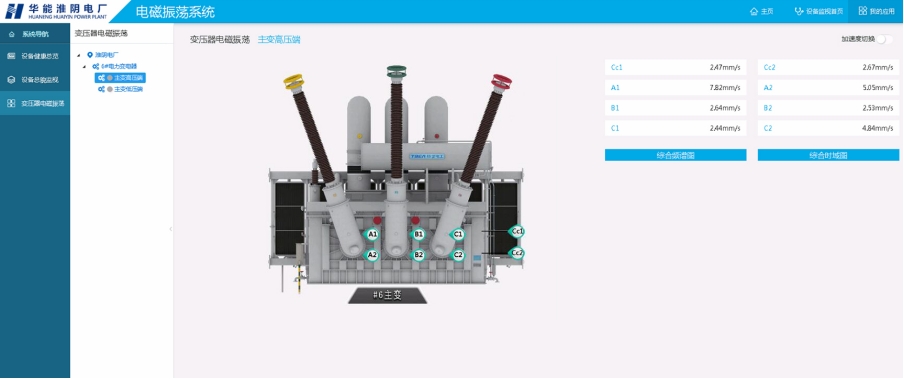Click the C2 4.84mm/s reading card
The width and height of the screenshot is (904, 379).
(x=828, y=128)
